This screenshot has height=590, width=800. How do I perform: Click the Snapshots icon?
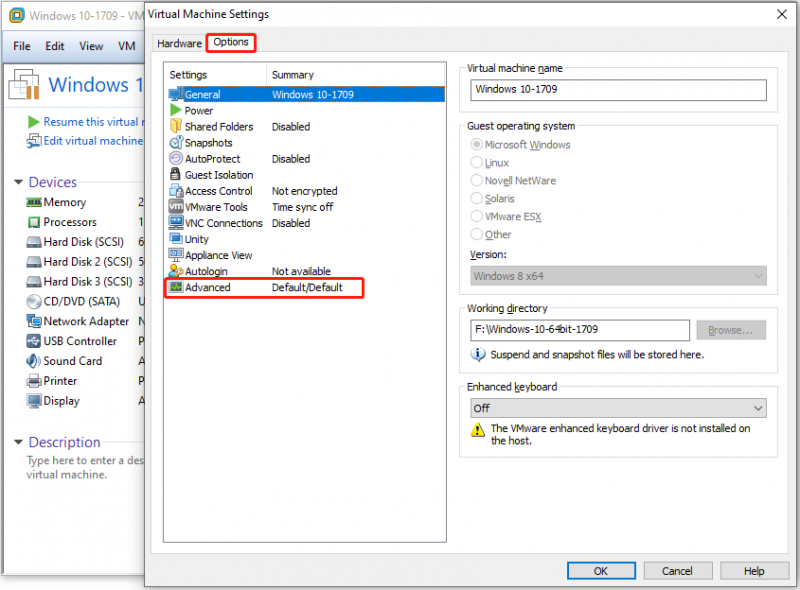coord(176,142)
